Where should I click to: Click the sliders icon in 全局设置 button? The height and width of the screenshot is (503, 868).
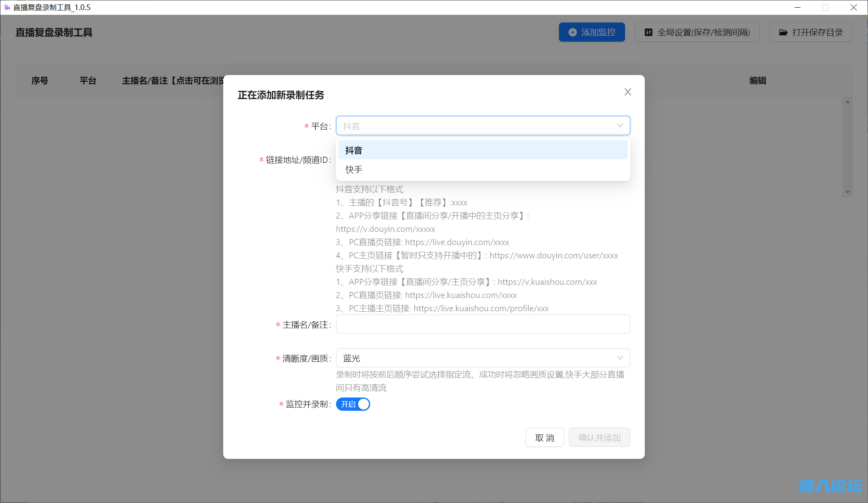(648, 32)
